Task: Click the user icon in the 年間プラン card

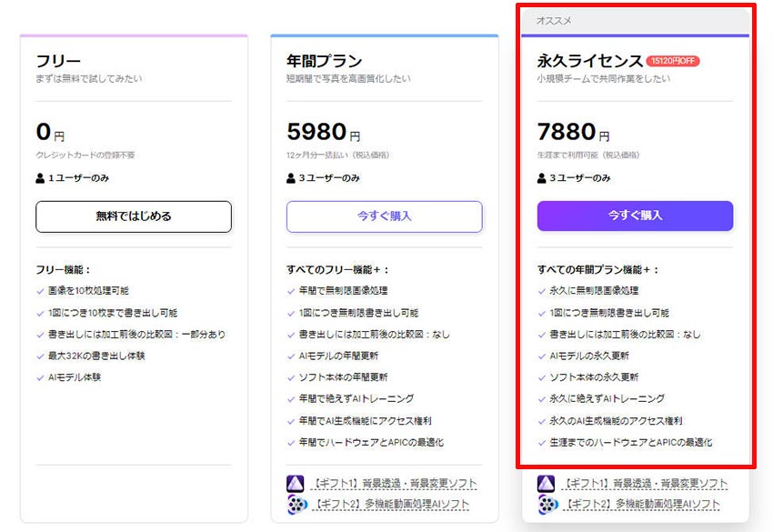Action: (291, 178)
